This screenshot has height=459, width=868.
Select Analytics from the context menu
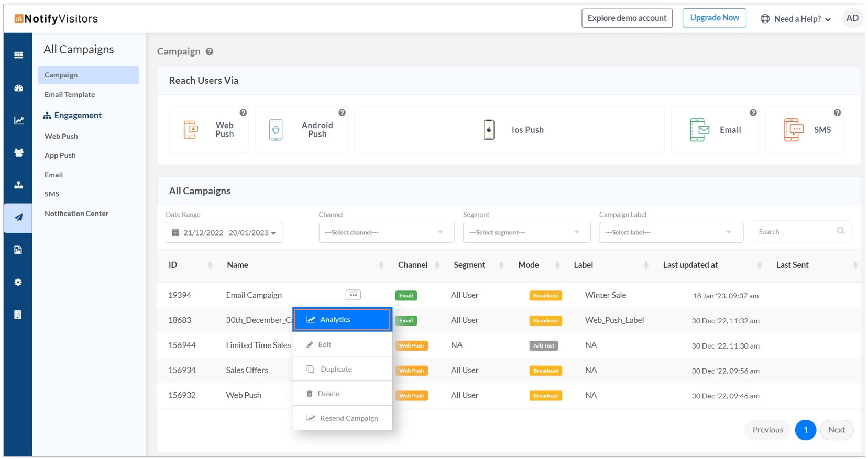[x=342, y=320]
